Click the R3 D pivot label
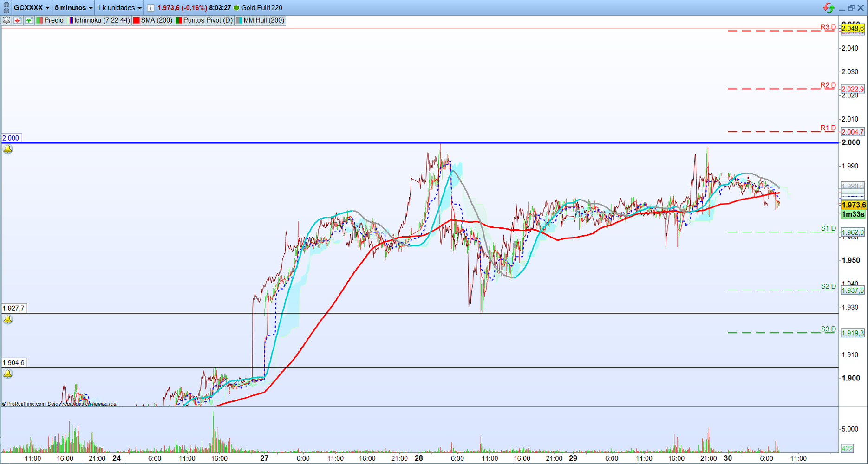868x464 pixels. pos(828,27)
